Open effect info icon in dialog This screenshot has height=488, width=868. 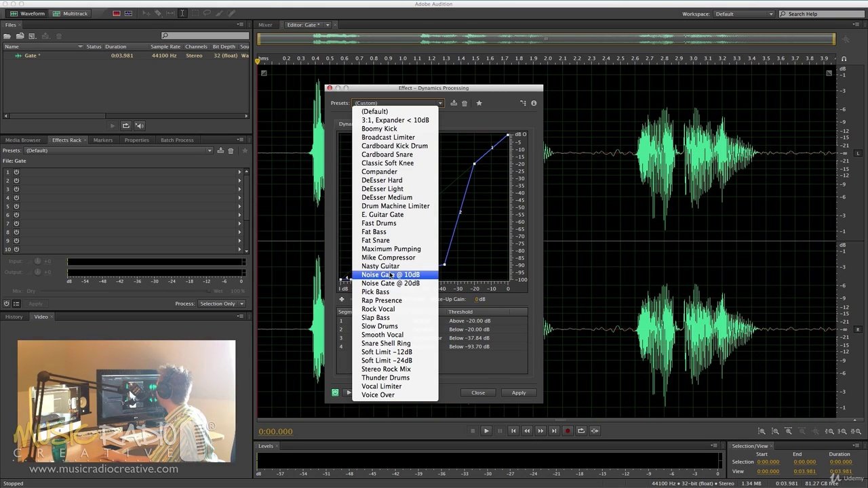coord(534,103)
